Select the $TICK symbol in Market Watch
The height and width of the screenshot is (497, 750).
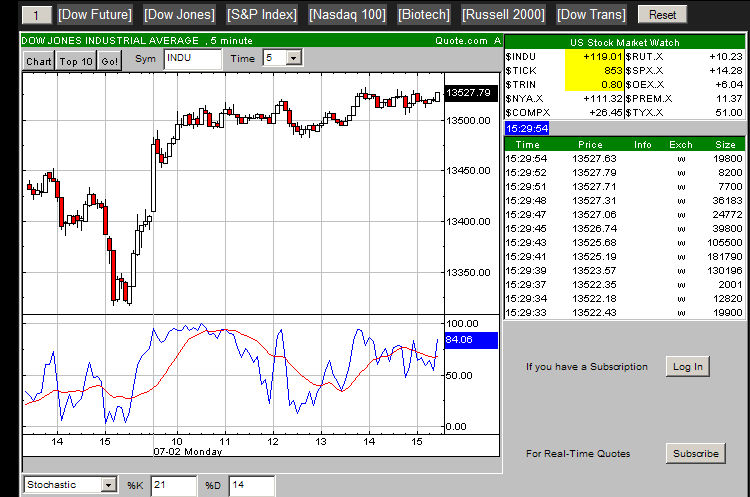[521, 71]
